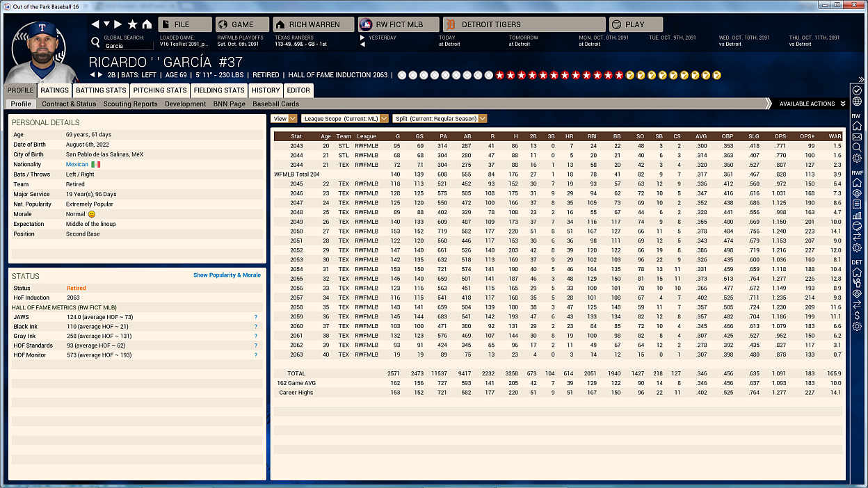
Task: Click the JAWS help question mark
Action: 256,317
